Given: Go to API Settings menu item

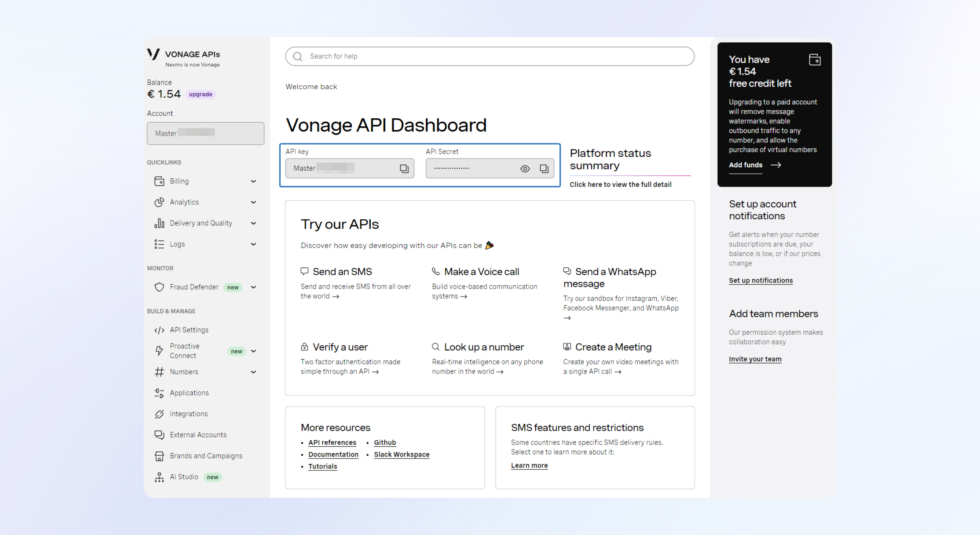Looking at the screenshot, I should tap(189, 330).
